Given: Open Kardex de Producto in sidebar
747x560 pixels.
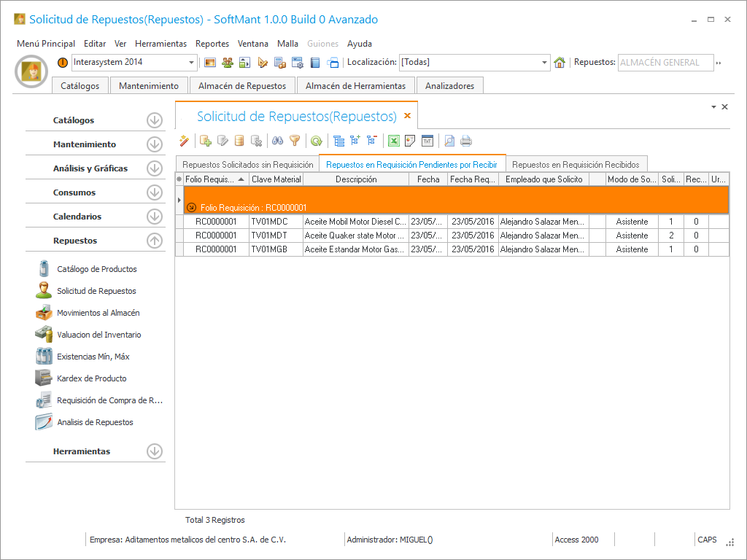Looking at the screenshot, I should 92,378.
